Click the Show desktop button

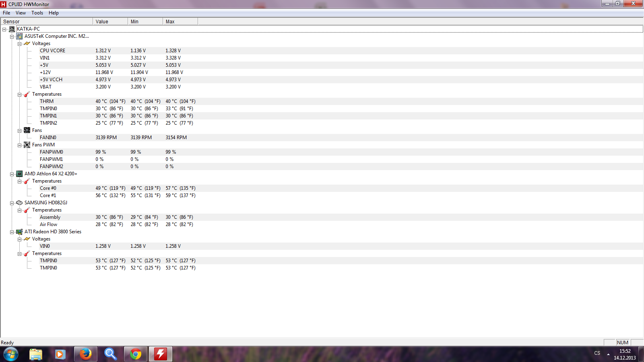pos(641,354)
